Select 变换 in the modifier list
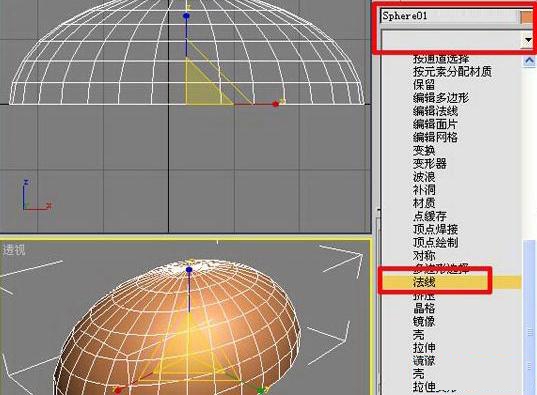 424,150
